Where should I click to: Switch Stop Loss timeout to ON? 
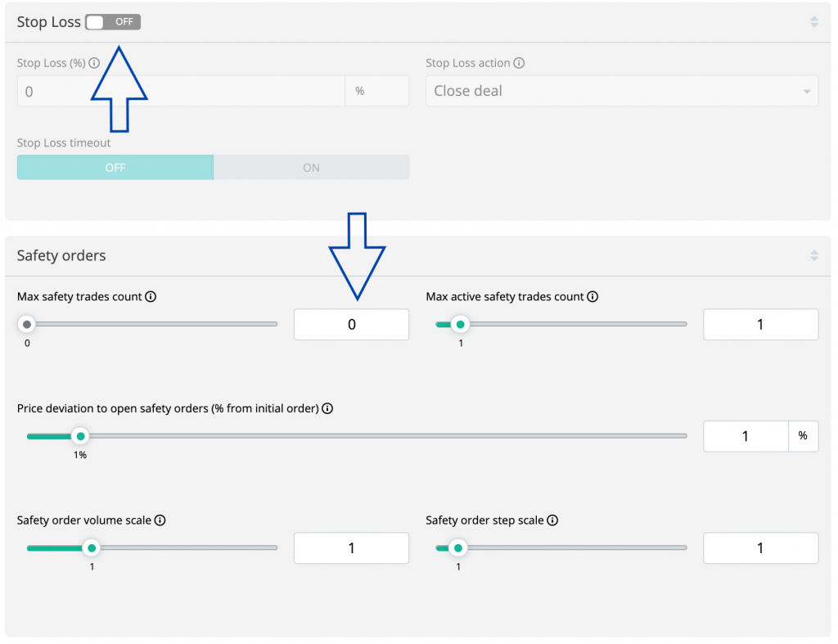click(x=311, y=168)
